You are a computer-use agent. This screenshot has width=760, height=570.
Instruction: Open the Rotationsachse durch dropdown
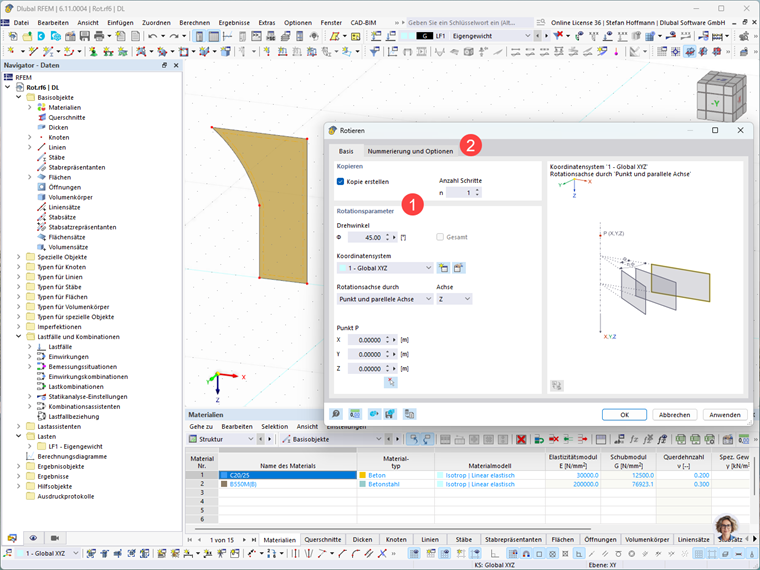pos(384,299)
